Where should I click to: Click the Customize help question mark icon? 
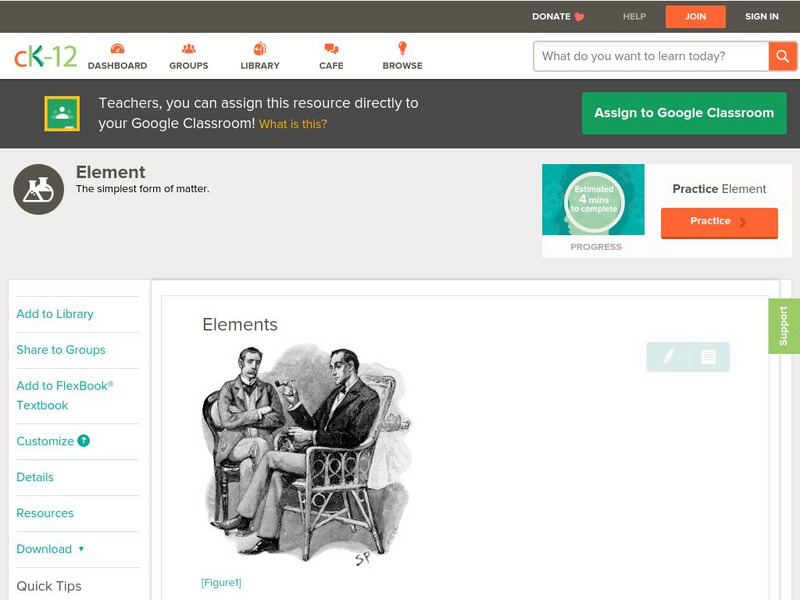click(84, 440)
